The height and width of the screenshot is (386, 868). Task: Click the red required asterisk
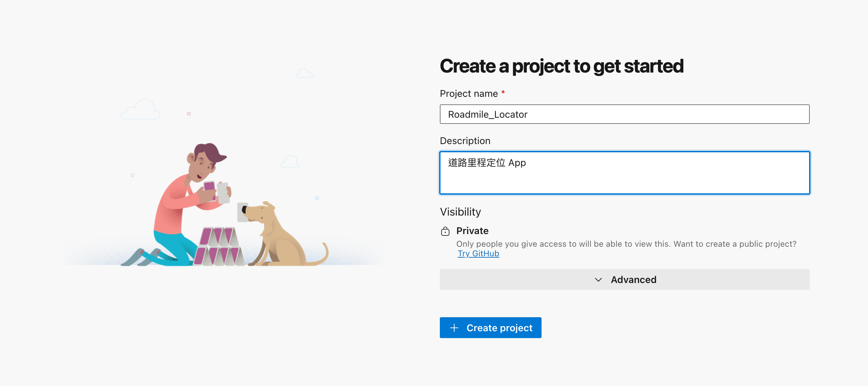(x=503, y=92)
